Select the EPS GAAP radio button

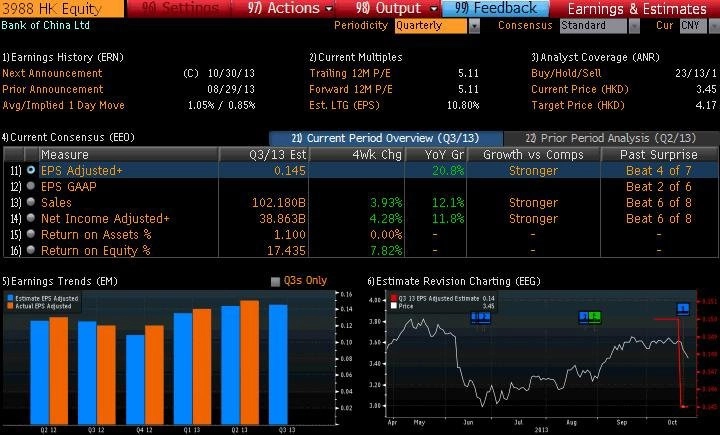[31, 186]
